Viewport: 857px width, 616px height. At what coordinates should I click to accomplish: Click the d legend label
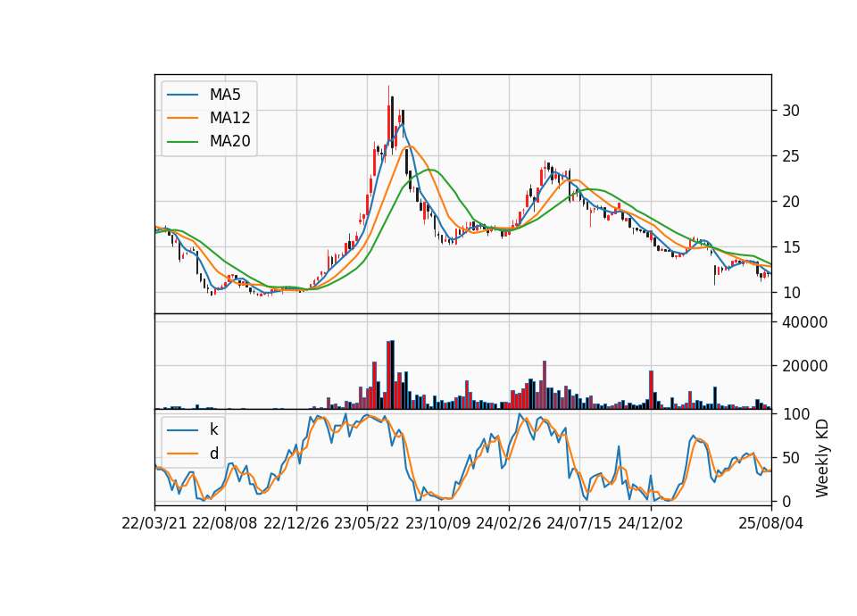213,454
